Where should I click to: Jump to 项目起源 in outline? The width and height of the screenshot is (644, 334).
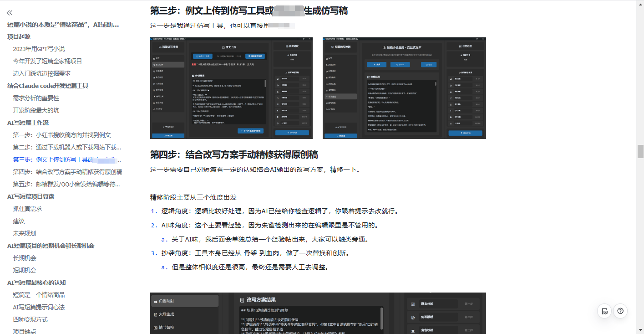[x=19, y=36]
